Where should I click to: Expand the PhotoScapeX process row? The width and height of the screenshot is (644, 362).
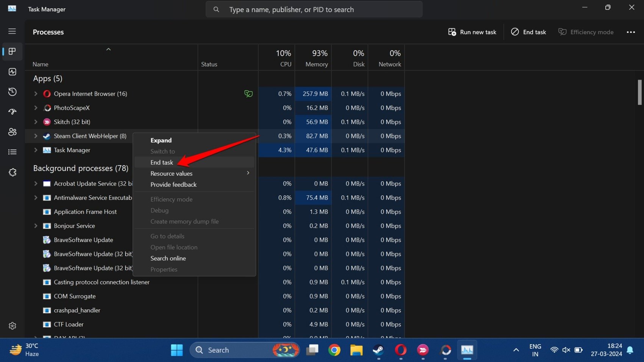point(36,108)
